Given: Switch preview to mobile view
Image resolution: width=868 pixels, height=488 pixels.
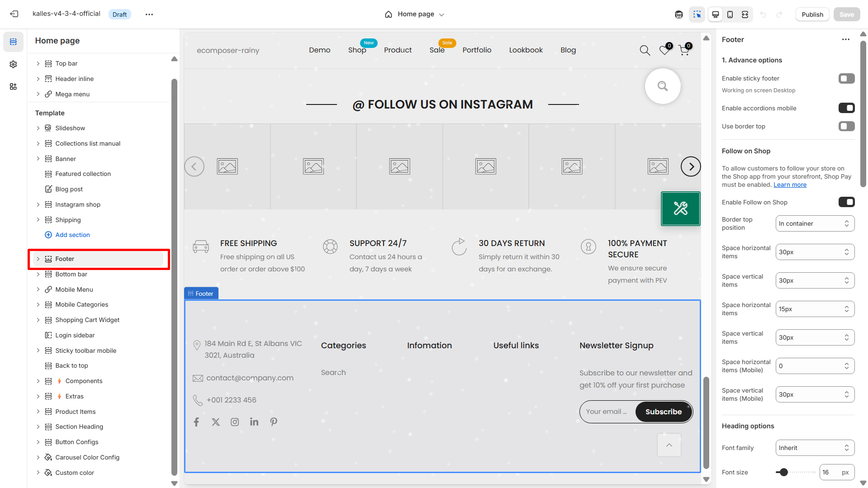Looking at the screenshot, I should (730, 14).
